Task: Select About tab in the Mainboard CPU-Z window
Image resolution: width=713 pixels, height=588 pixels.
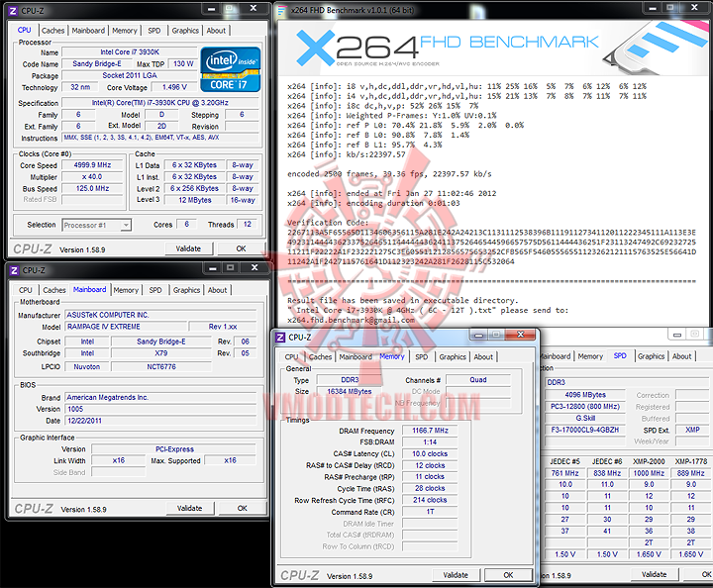Action: point(217,290)
